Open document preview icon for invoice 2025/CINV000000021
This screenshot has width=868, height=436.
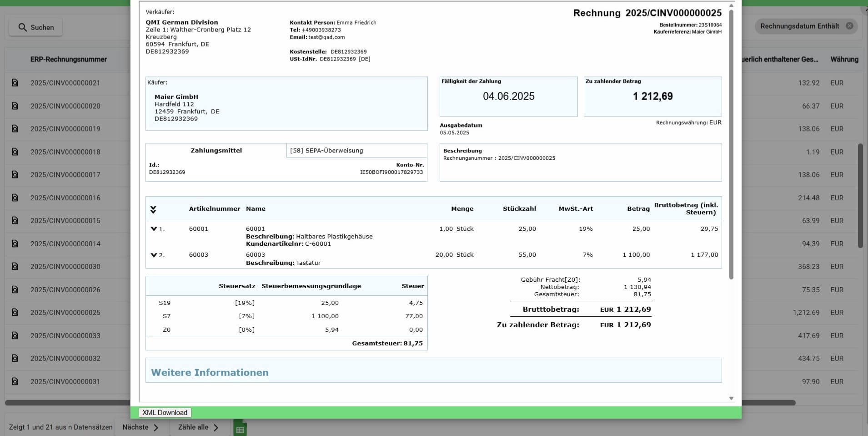(15, 83)
